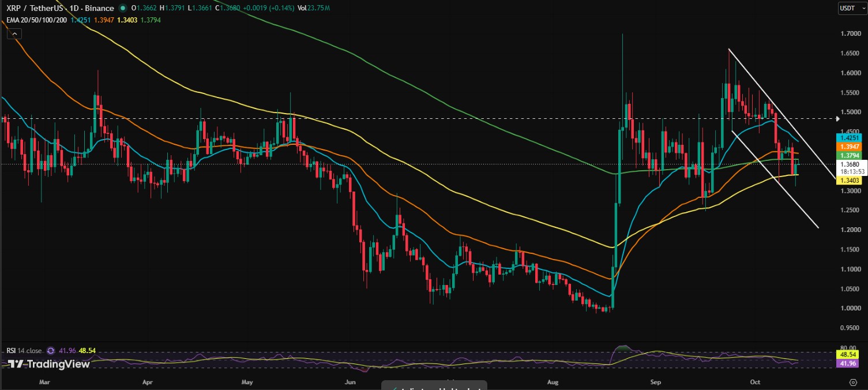Click the Vol 23.75M reading in header
The width and height of the screenshot is (868, 390).
[x=314, y=9]
